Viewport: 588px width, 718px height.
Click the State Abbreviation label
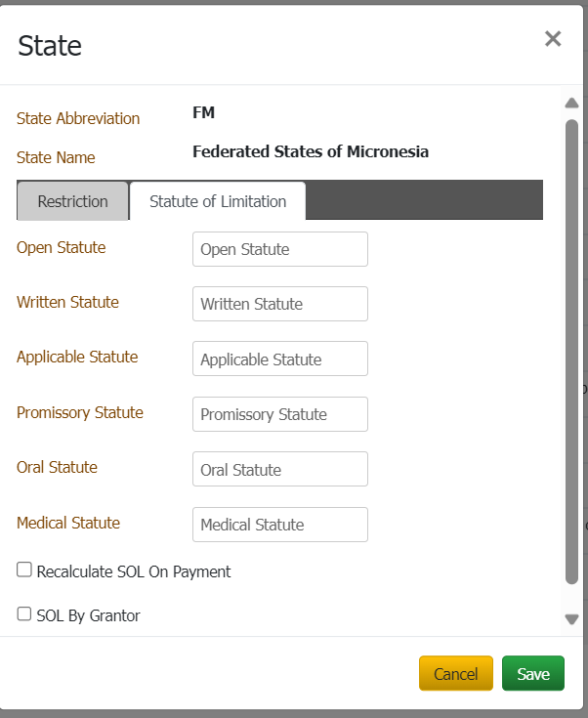tap(78, 118)
